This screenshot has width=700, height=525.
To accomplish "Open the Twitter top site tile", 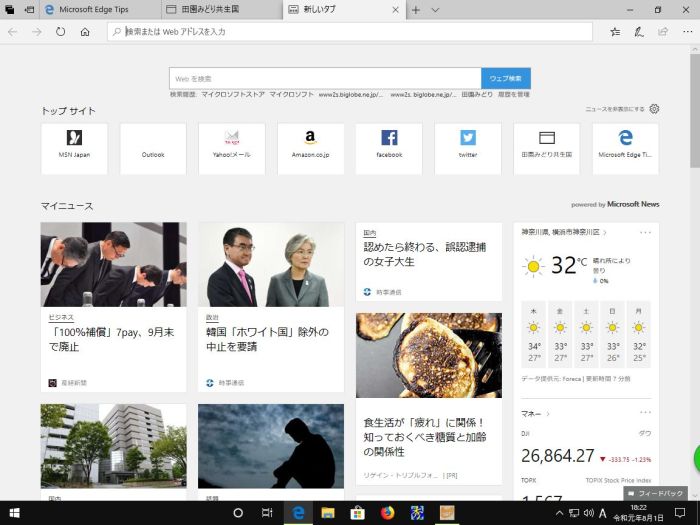I will tap(468, 148).
